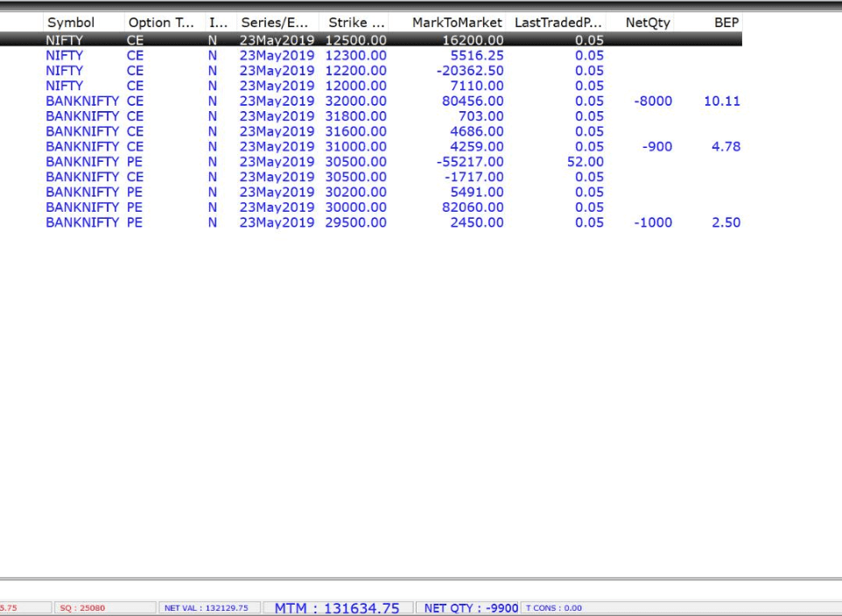Click strike price 32000.00

coord(356,101)
